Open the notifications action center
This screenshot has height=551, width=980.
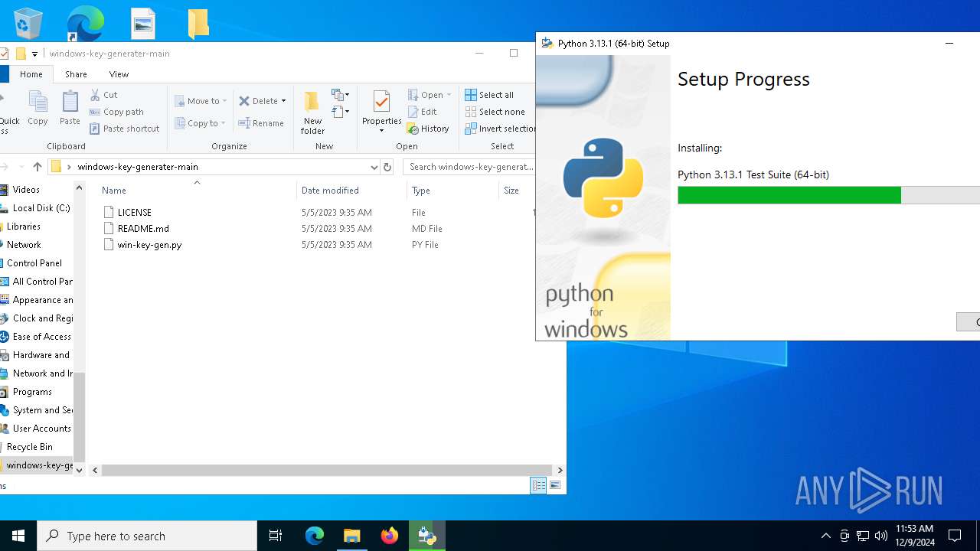pyautogui.click(x=955, y=536)
